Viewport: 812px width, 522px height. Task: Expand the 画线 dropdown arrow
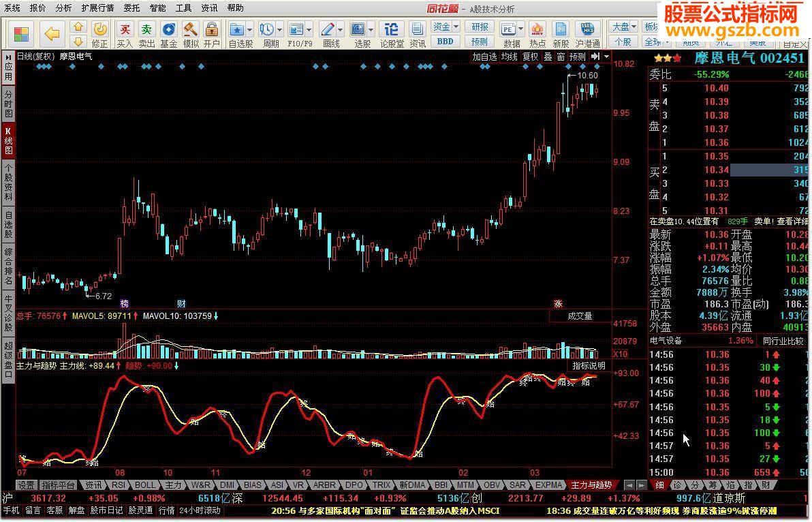340,29
